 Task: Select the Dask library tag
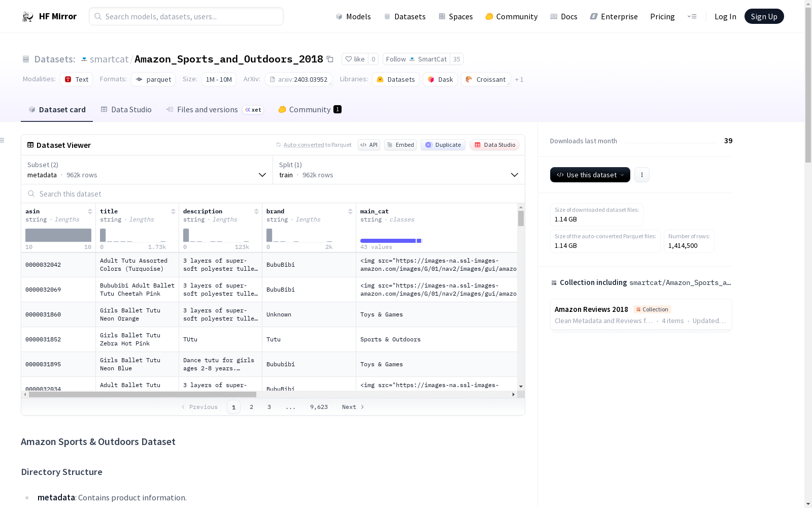[440, 80]
